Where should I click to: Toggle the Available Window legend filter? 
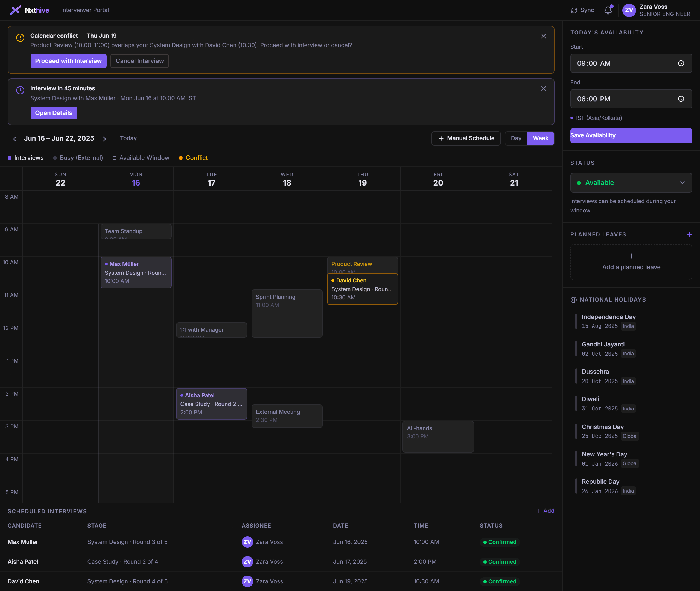(x=141, y=158)
